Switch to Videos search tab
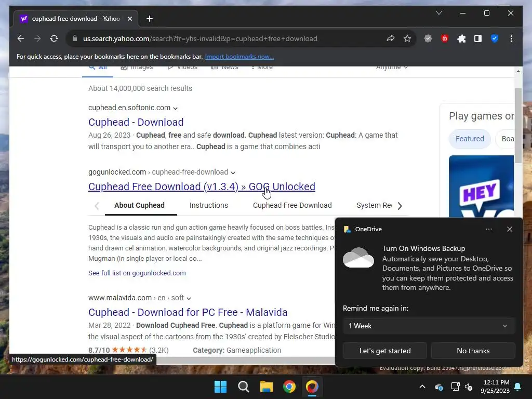Screen dimensions: 532x399 pos(182,68)
